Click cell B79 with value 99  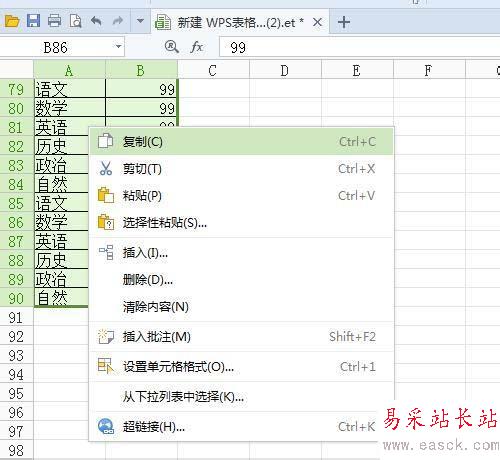pos(142,89)
